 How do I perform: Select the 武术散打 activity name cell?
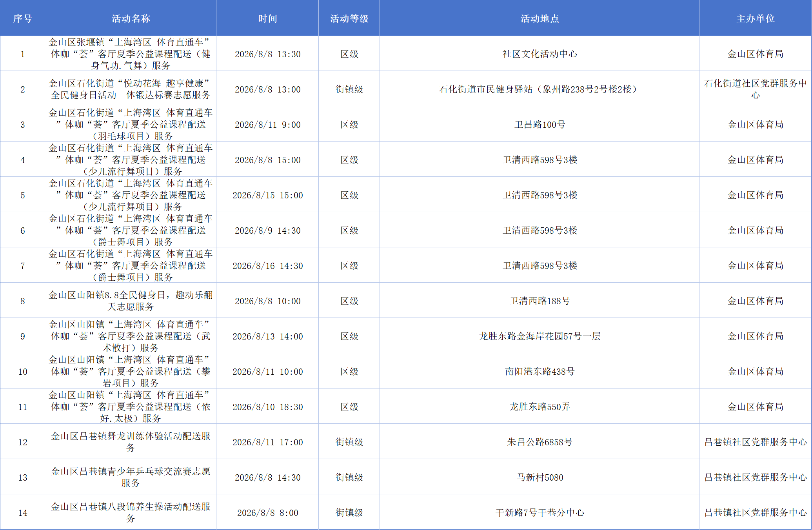tap(131, 336)
